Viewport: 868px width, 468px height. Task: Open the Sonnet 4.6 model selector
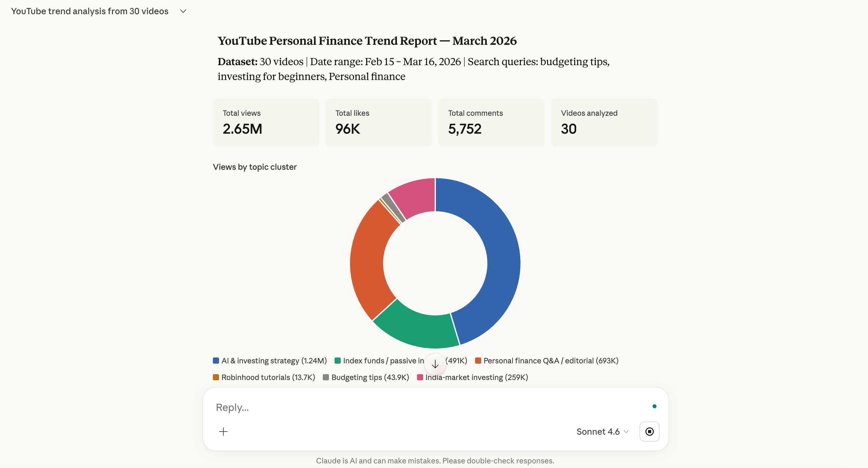(602, 431)
